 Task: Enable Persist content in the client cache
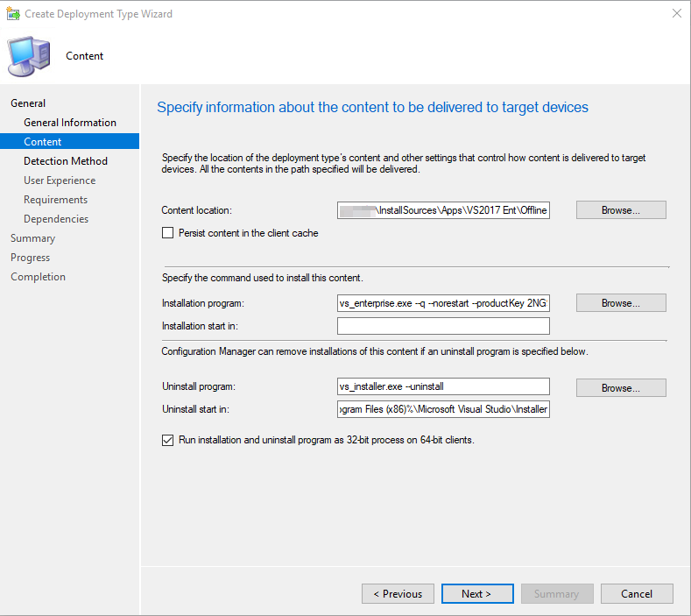tap(168, 233)
